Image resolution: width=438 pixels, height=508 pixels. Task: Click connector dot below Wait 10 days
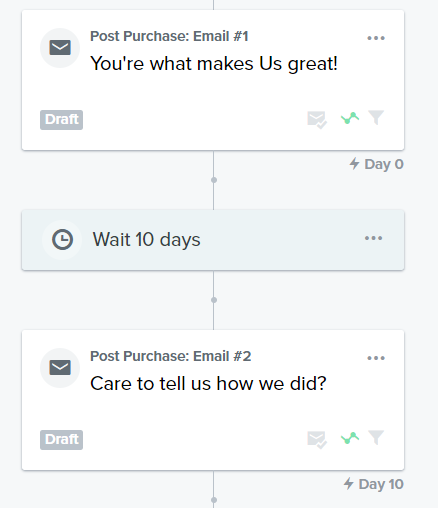coord(214,300)
